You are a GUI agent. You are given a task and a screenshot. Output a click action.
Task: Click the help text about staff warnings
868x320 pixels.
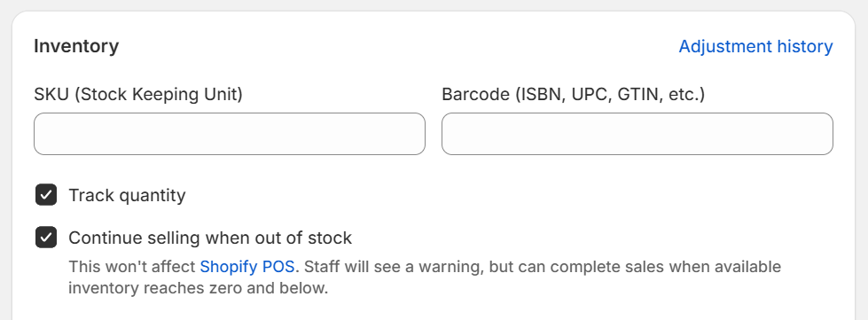tap(425, 277)
